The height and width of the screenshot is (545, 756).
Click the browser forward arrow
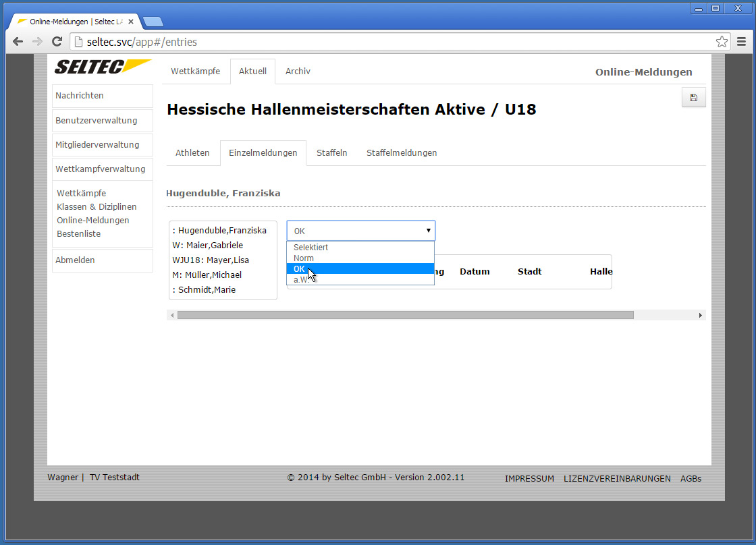click(x=37, y=42)
